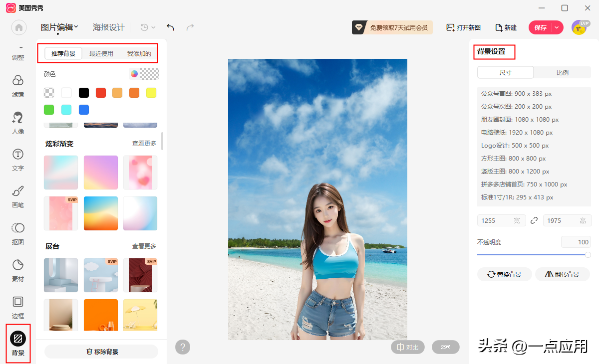Image resolution: width=599 pixels, height=364 pixels.
Task: Click the height field showing 1975
Action: click(567, 220)
